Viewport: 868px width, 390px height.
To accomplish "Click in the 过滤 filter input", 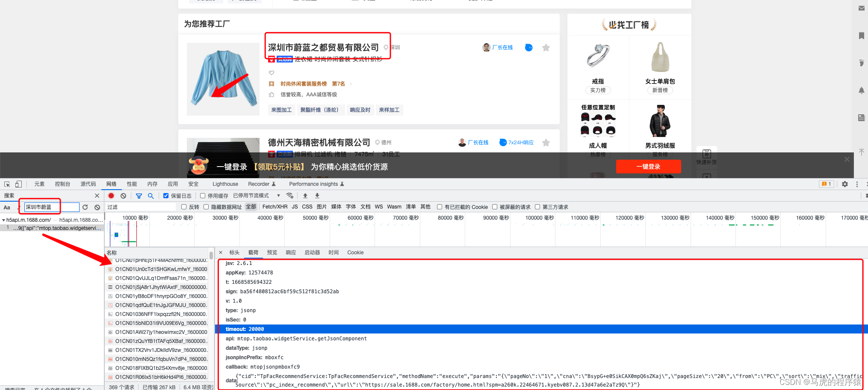I will 141,207.
